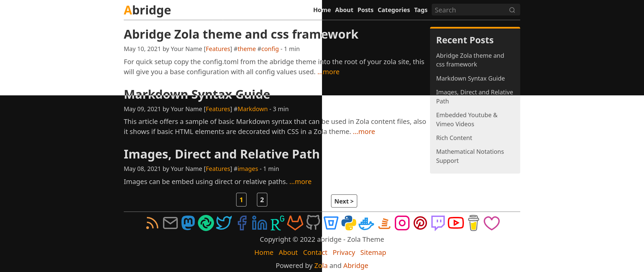644x272 pixels.
Task: Open the Python logo icon
Action: click(x=349, y=223)
